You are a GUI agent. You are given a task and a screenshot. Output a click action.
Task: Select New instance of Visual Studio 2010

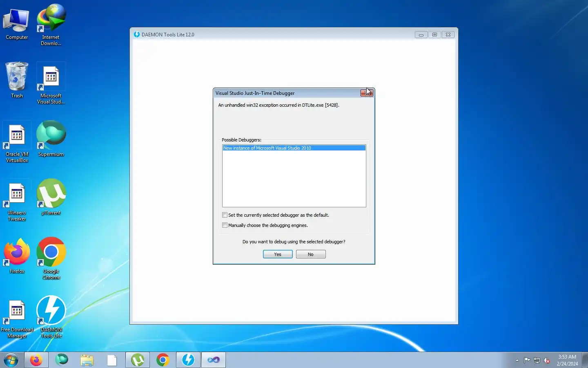click(294, 148)
